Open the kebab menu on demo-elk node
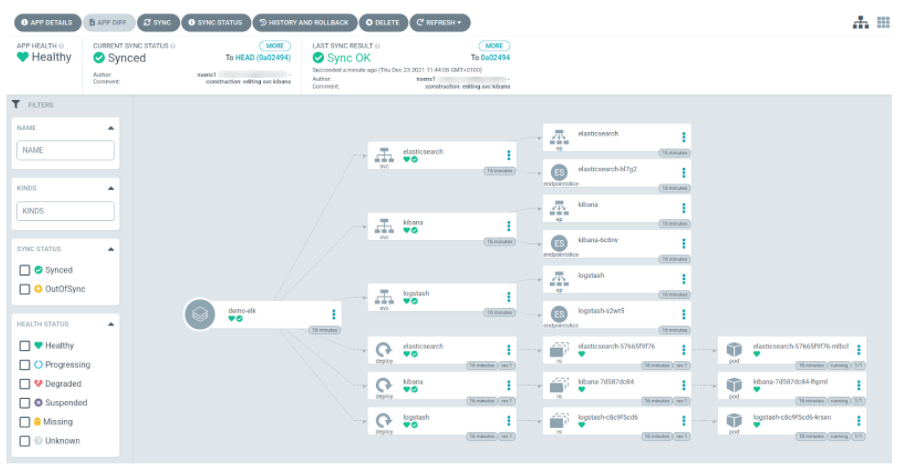This screenshot has height=467, width=898. click(x=334, y=314)
